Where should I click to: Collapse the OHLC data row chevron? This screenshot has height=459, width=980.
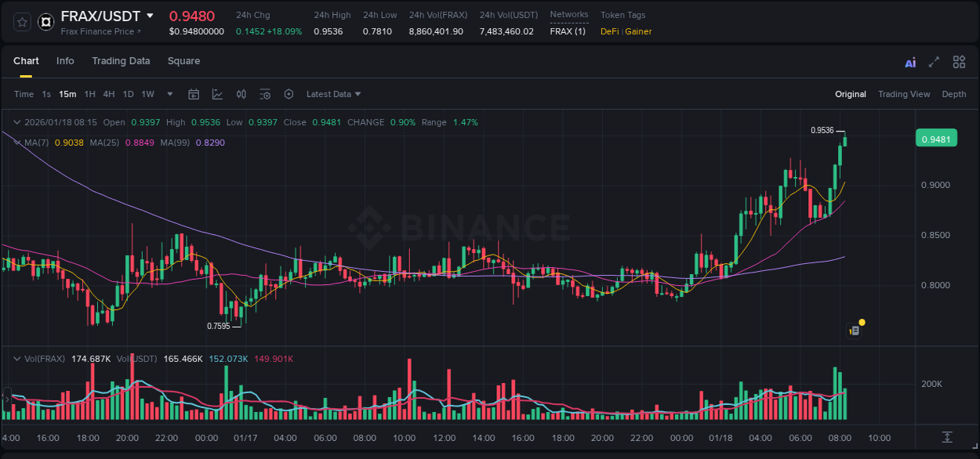point(17,122)
